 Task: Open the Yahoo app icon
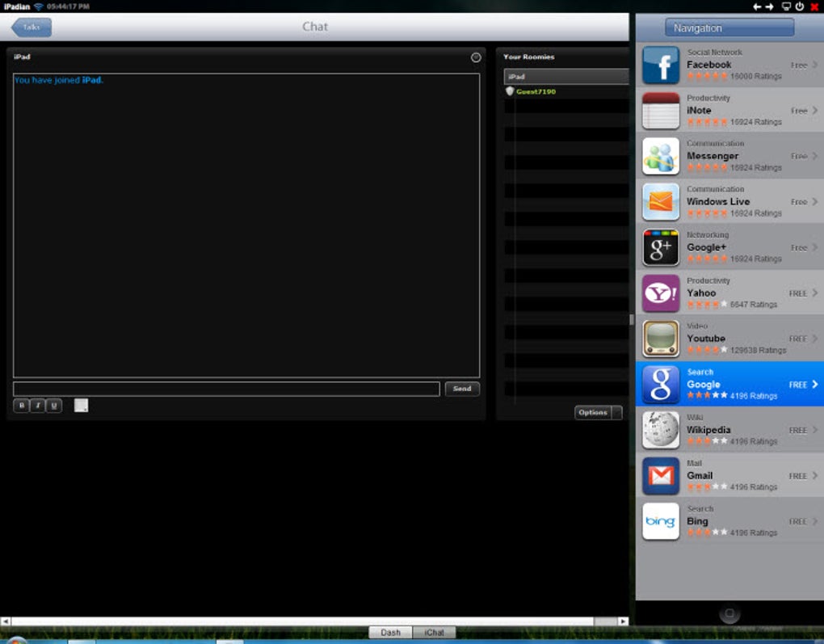tap(661, 293)
